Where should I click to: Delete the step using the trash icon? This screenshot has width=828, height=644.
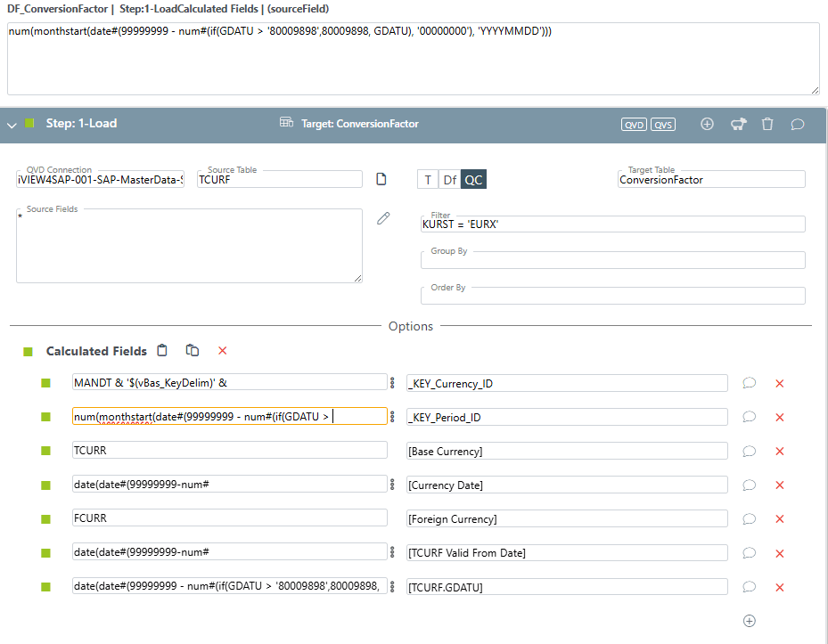767,124
